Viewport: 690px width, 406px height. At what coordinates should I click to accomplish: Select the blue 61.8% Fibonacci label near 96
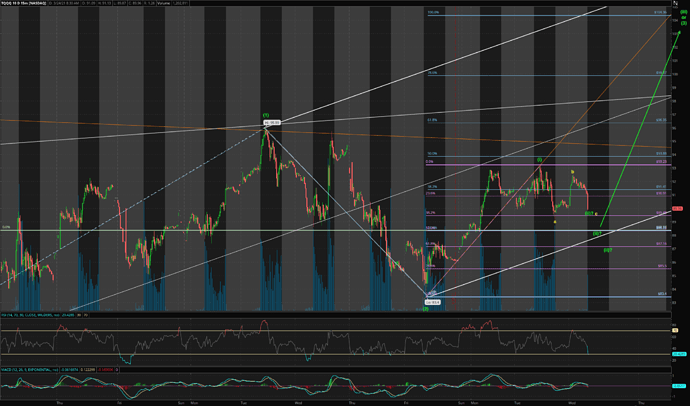(x=432, y=120)
